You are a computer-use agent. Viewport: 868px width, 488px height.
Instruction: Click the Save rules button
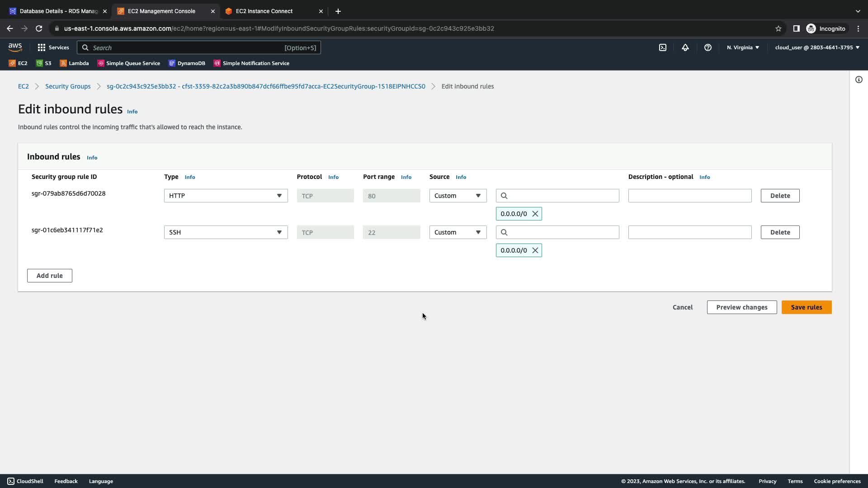pos(807,307)
